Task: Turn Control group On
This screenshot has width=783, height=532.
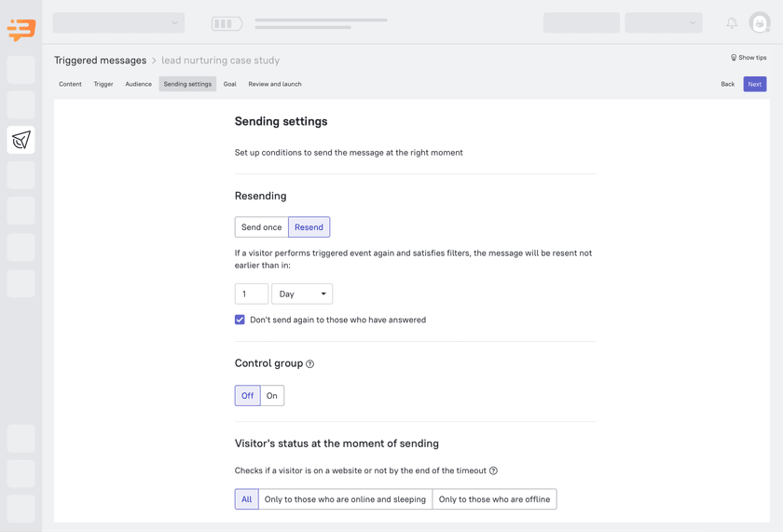Action: click(x=272, y=396)
